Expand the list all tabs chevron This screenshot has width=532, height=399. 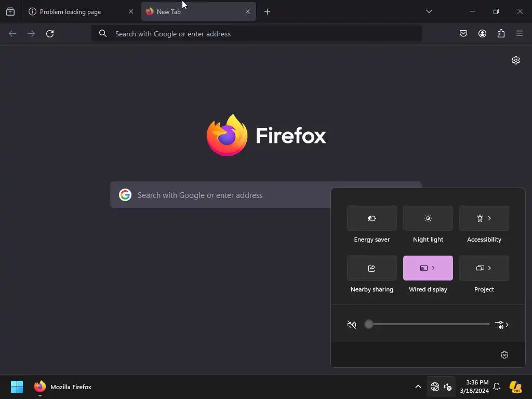pos(429,11)
